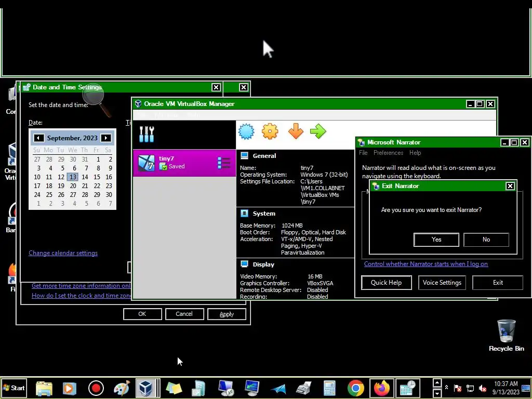Image resolution: width=532 pixels, height=399 pixels.
Task: Click Cancel in Date and Time window
Action: [x=184, y=314]
